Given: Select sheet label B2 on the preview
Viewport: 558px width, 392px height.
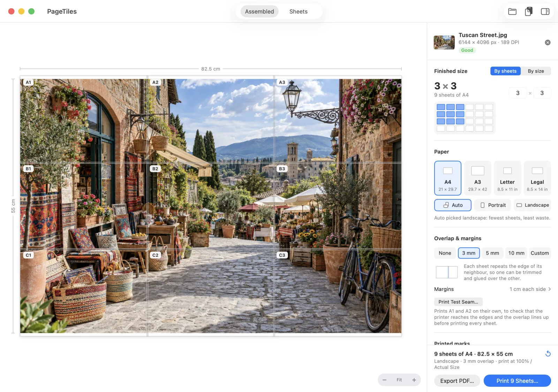Looking at the screenshot, I should point(156,169).
